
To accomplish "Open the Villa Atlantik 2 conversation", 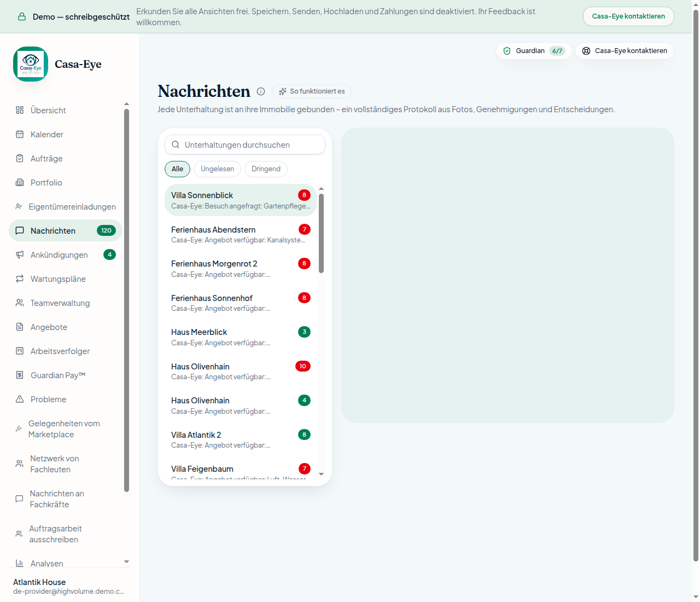I will coord(241,439).
